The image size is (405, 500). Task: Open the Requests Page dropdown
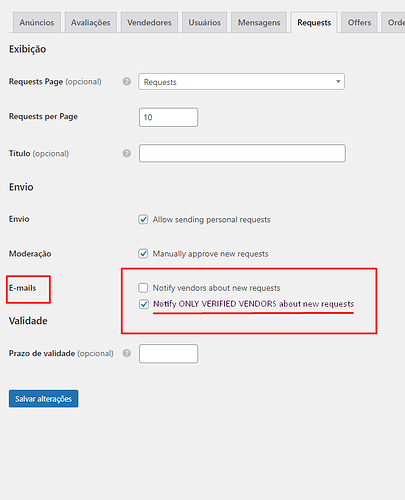coord(242,82)
